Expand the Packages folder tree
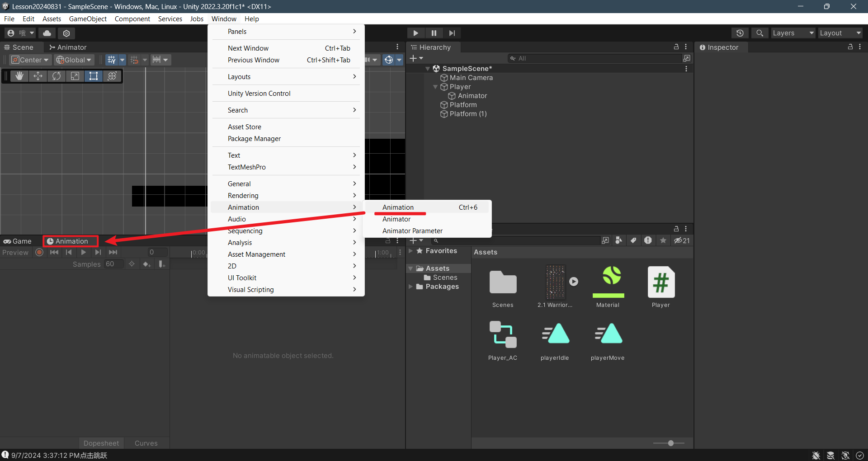Image resolution: width=868 pixels, height=461 pixels. 410,287
